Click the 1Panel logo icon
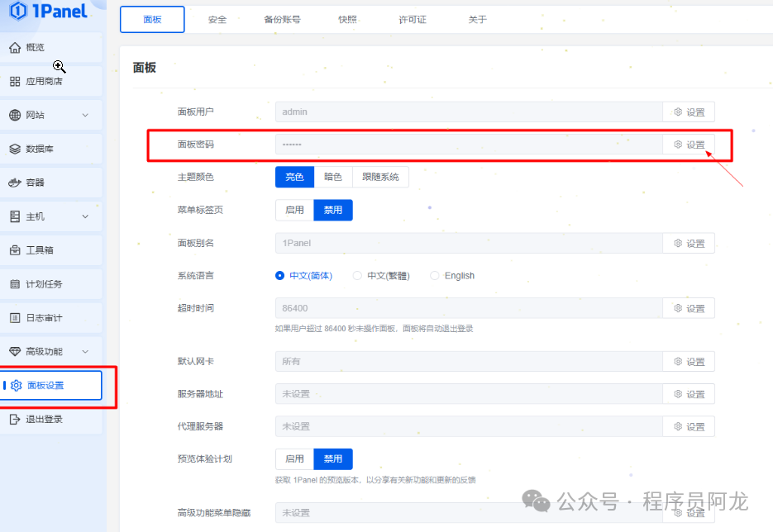This screenshot has height=532, width=773. 18,12
